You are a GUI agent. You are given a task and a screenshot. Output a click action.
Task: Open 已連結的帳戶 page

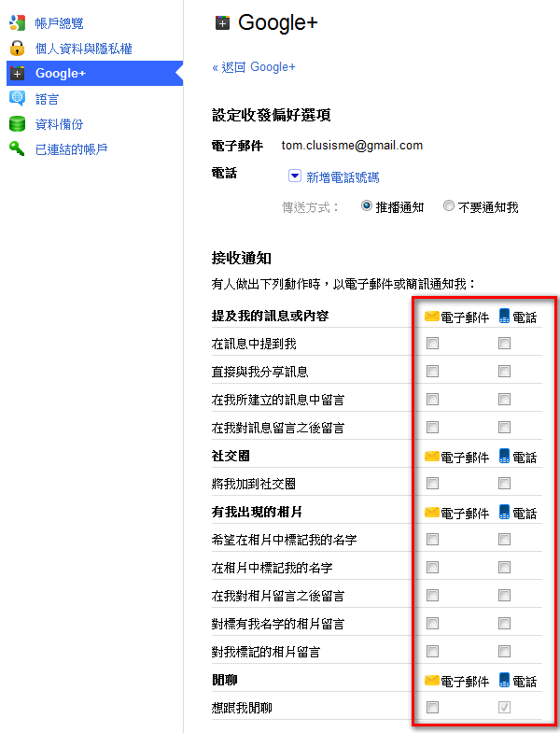pos(72,149)
